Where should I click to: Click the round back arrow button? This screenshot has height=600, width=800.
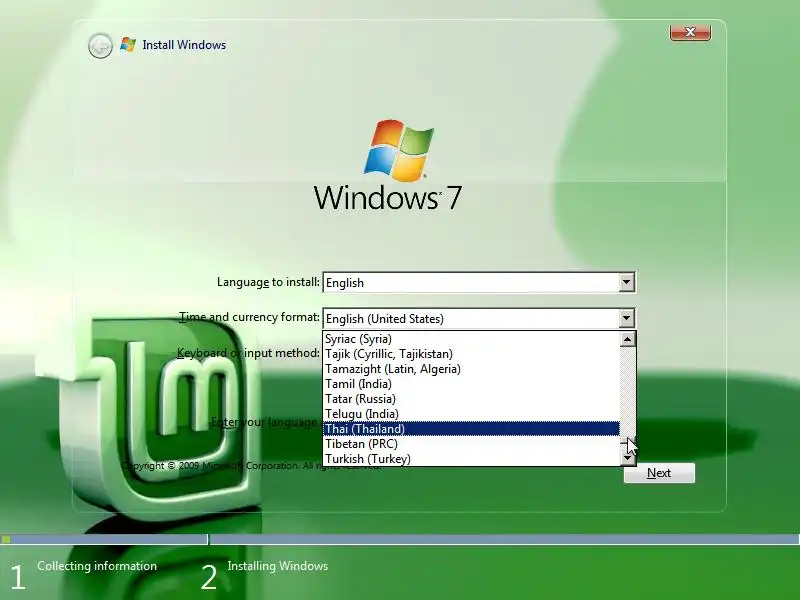[x=100, y=46]
